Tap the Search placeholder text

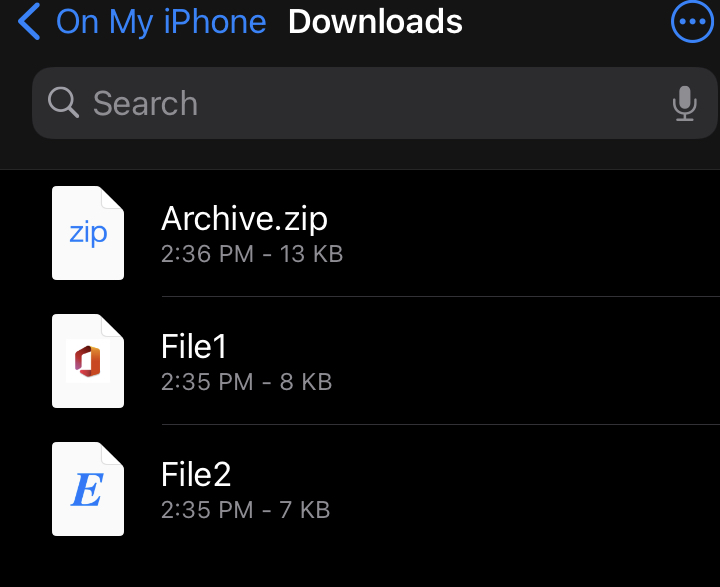145,103
